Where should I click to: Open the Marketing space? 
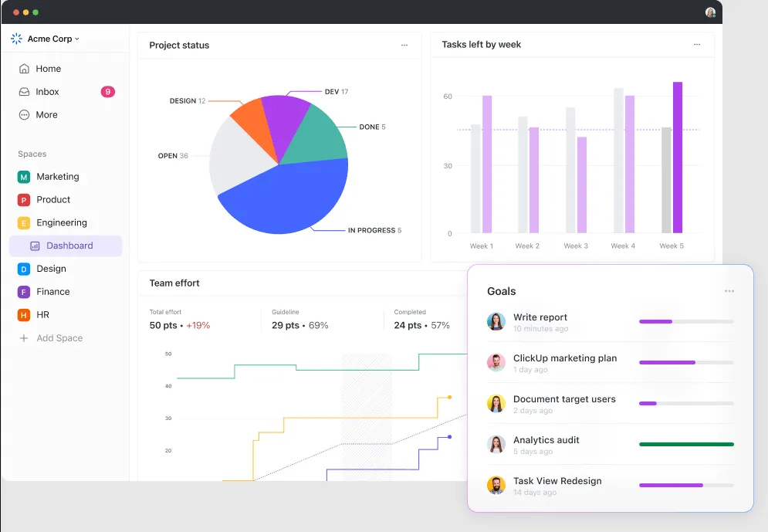click(58, 176)
